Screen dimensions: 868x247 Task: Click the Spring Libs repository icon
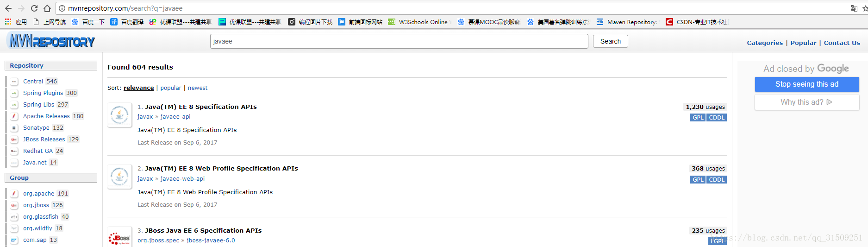tap(14, 105)
